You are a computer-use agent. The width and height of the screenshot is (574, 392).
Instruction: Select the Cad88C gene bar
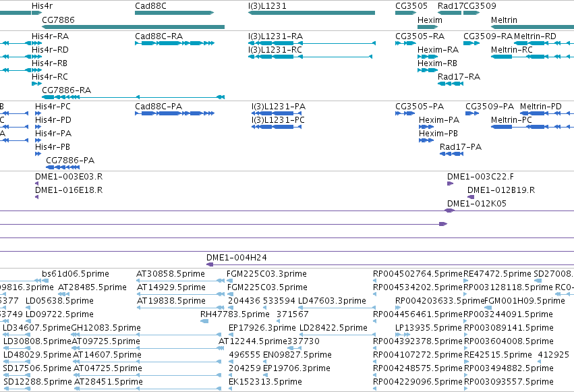coord(174,13)
